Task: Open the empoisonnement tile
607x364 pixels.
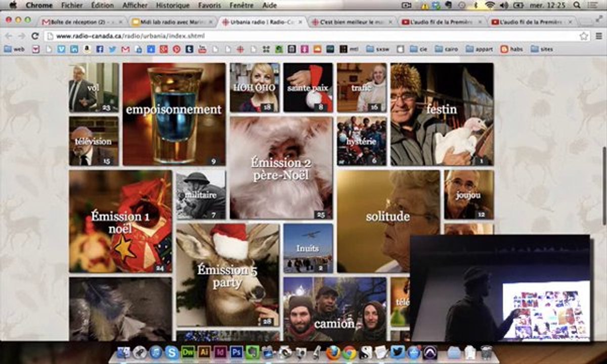Action: [174, 114]
